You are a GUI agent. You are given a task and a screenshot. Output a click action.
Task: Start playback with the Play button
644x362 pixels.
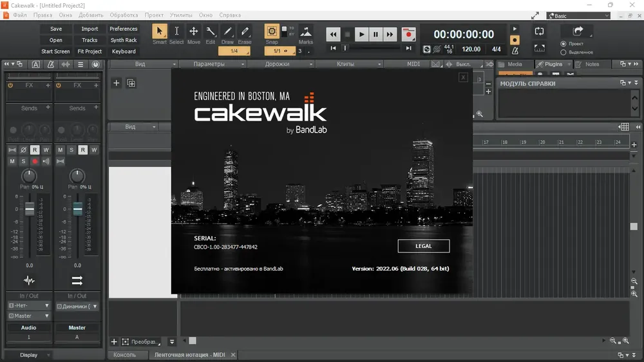pyautogui.click(x=361, y=35)
